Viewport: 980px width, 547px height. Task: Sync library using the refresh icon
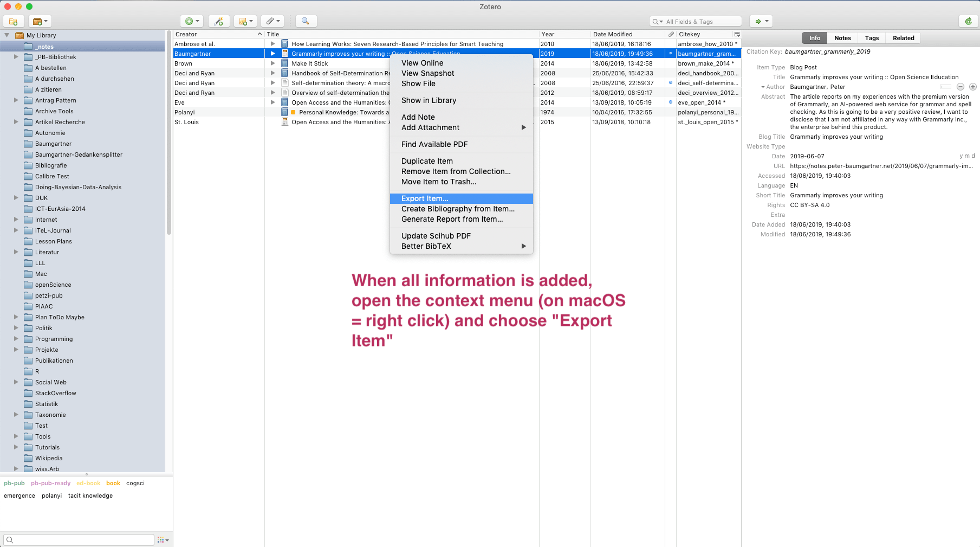(x=969, y=21)
